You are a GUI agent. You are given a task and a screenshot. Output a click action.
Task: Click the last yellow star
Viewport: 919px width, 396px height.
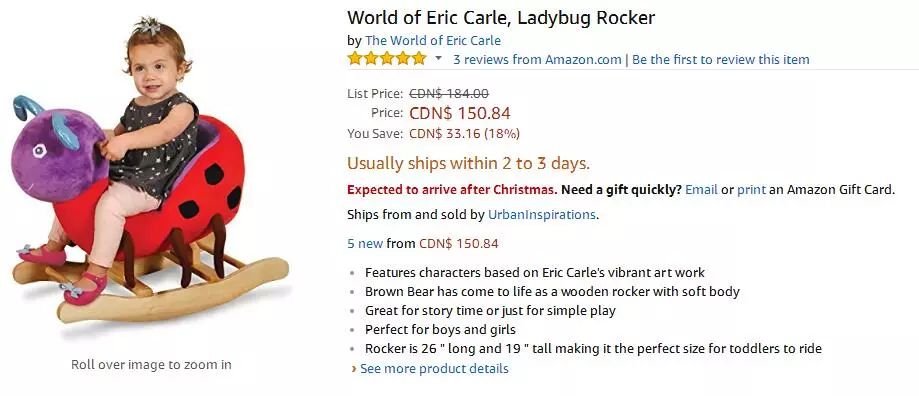418,59
